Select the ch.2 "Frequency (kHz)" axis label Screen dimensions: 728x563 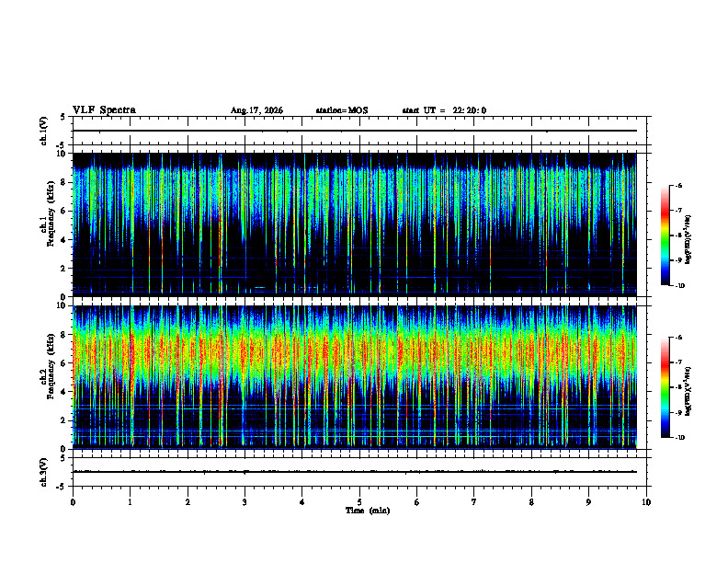51,366
